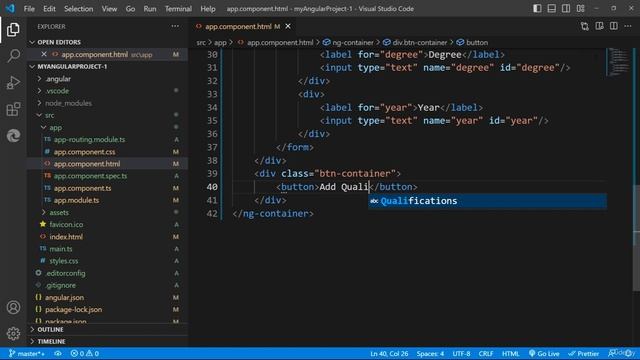Image resolution: width=640 pixels, height=360 pixels.
Task: Open the Search view in activity bar
Action: [13, 56]
